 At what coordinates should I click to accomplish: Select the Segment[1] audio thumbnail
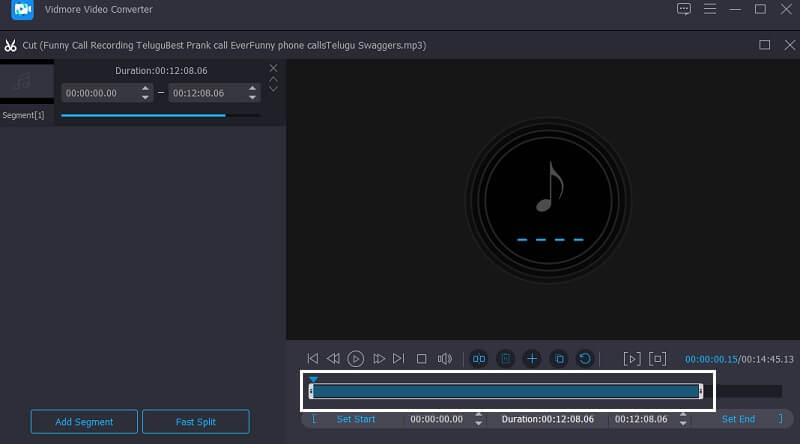pos(26,83)
